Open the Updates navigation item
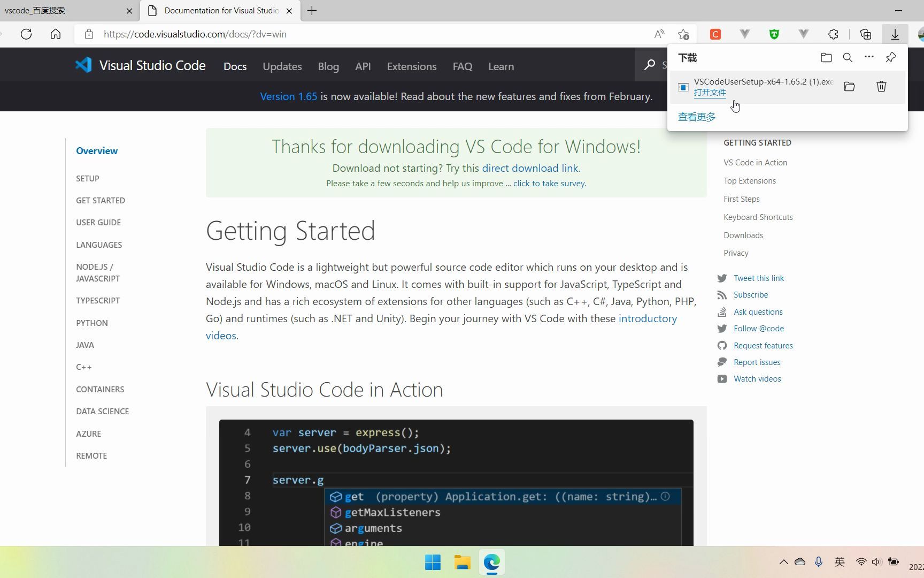 pos(282,66)
